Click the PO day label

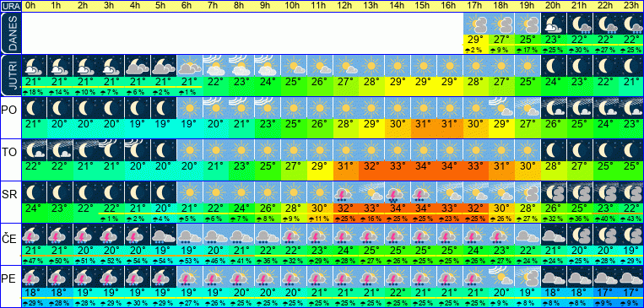[x=8, y=110]
